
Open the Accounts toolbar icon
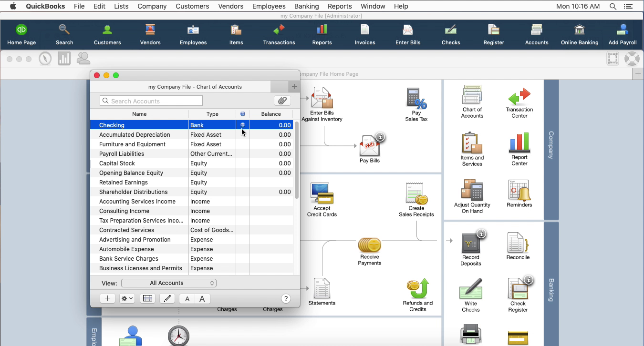click(x=537, y=34)
